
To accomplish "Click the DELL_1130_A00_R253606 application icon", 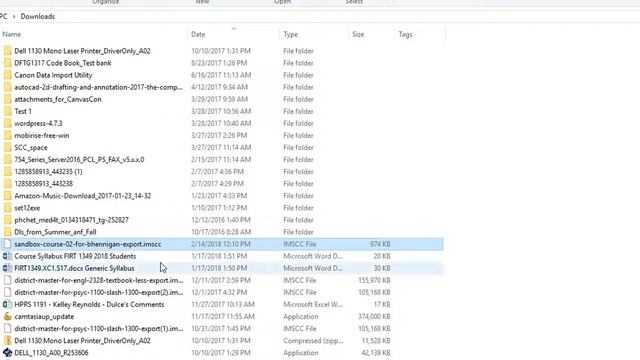I will pos(7,353).
